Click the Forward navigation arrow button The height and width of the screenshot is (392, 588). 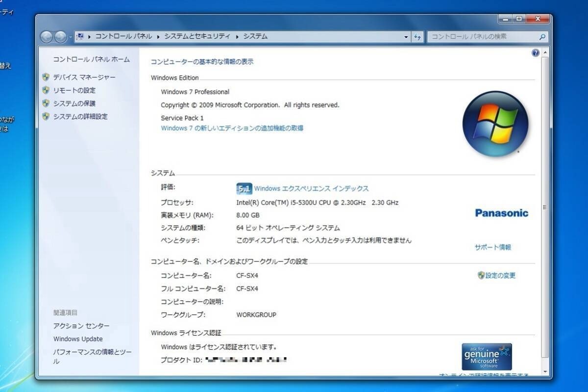tap(60, 37)
